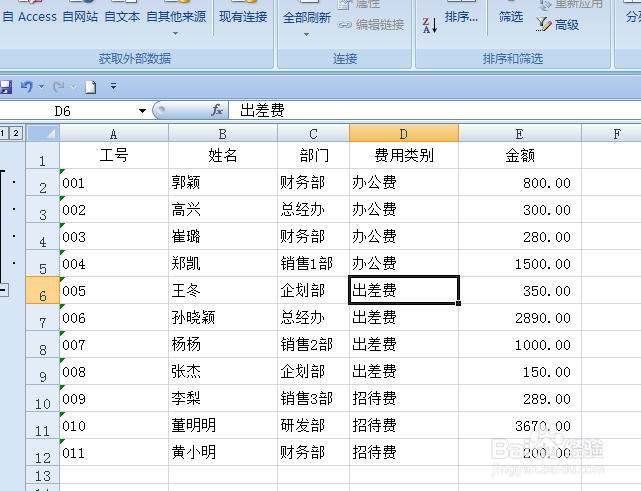Select column E header
Viewport: 641px width, 491px height.
(520, 134)
